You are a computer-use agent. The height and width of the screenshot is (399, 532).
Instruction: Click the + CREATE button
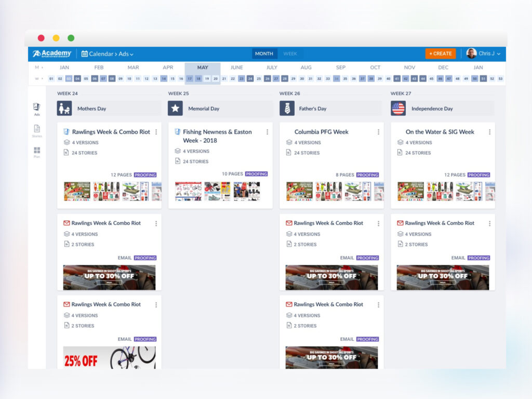[x=441, y=54]
